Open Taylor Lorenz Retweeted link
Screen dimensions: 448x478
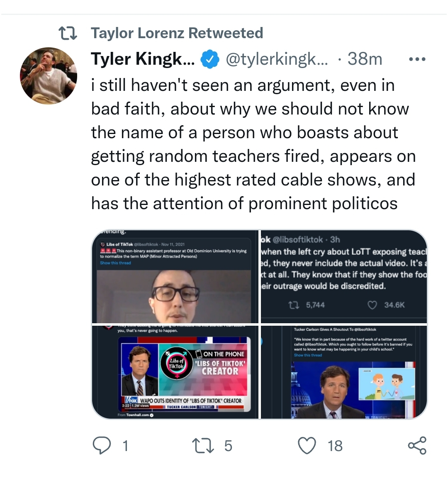177,33
